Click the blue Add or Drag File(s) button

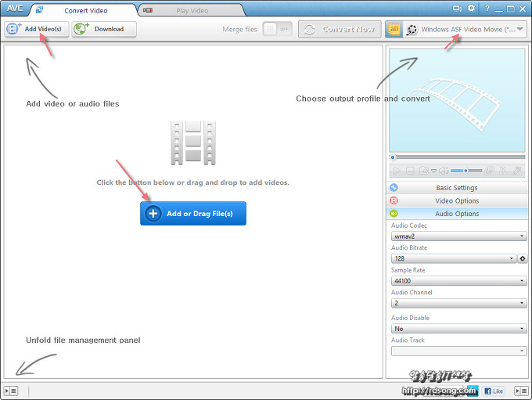coord(193,213)
